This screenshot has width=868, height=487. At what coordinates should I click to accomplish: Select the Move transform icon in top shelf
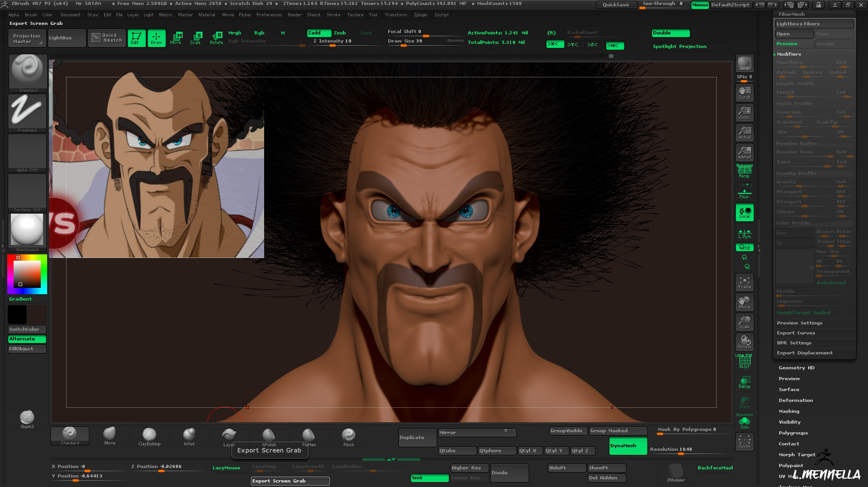click(176, 38)
